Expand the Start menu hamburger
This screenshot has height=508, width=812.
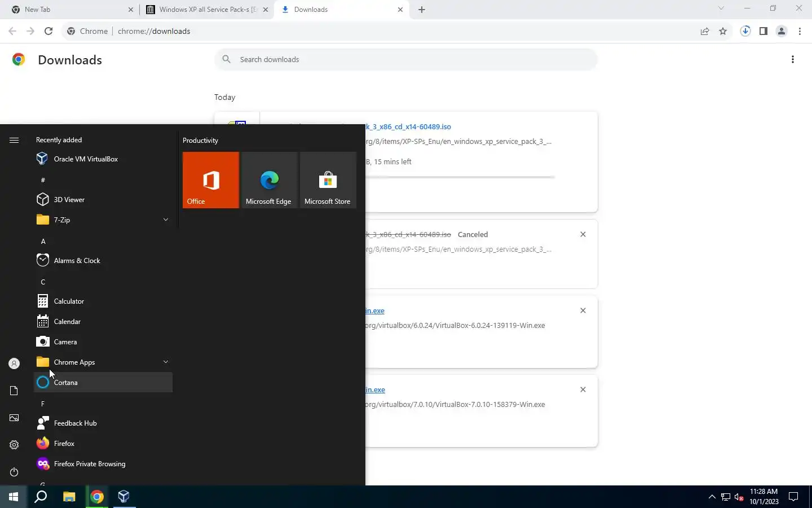pos(14,140)
